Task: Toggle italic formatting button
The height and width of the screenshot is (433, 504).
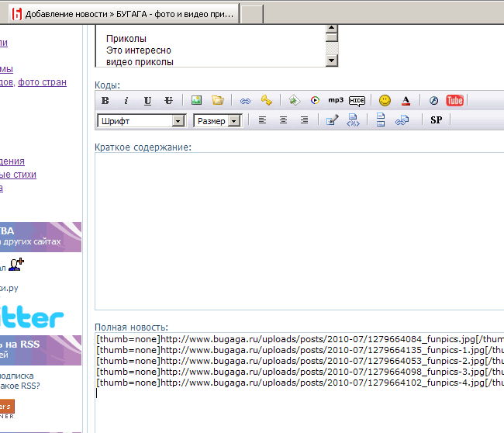Action: pos(126,101)
